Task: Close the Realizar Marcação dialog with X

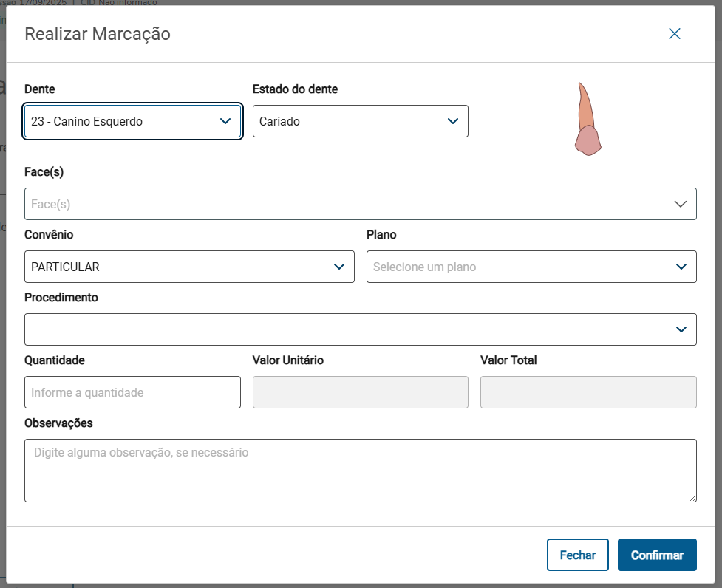Action: pyautogui.click(x=674, y=34)
